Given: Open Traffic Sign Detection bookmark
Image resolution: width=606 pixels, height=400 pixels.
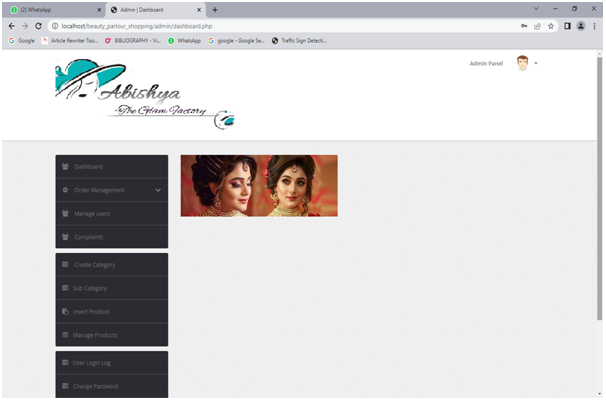Looking at the screenshot, I should click(x=300, y=41).
